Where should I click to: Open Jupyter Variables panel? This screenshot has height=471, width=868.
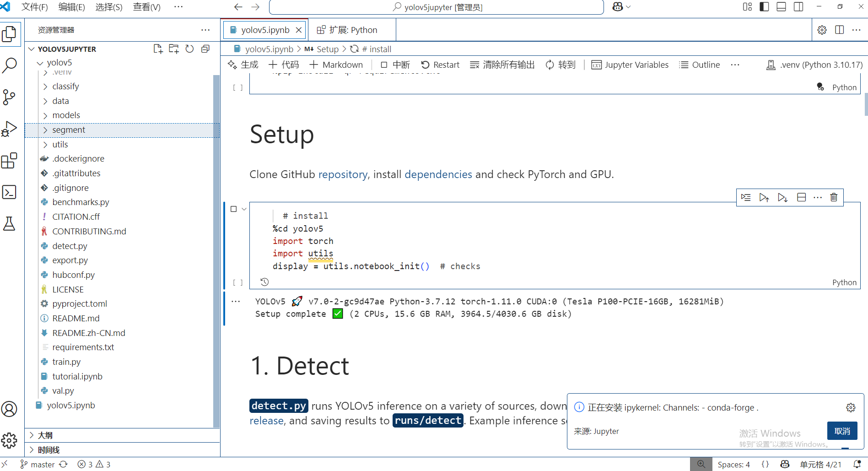630,65
